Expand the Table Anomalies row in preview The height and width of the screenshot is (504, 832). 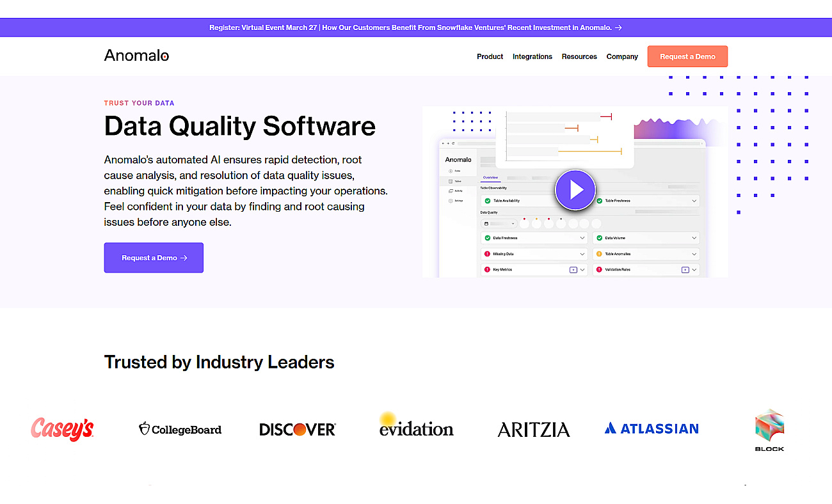(x=694, y=254)
